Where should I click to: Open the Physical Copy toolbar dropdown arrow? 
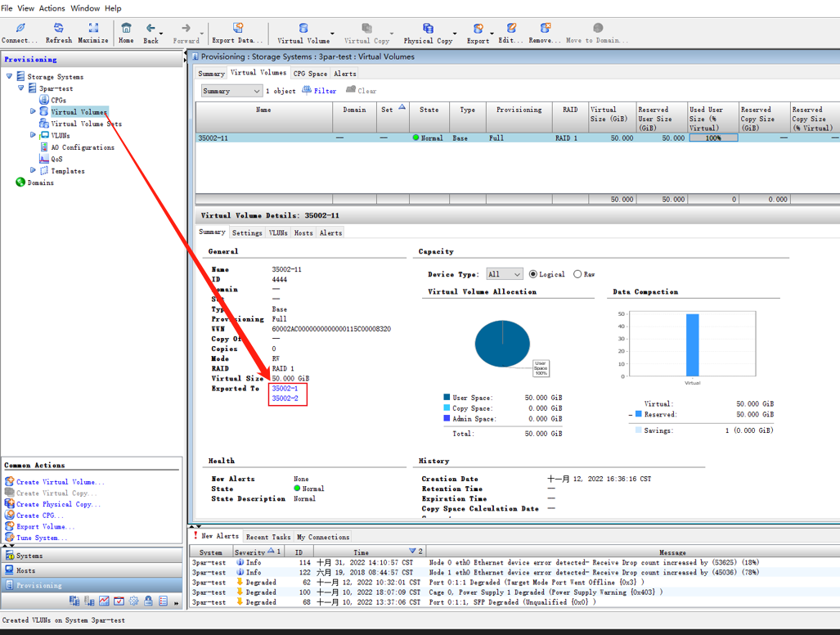click(455, 34)
